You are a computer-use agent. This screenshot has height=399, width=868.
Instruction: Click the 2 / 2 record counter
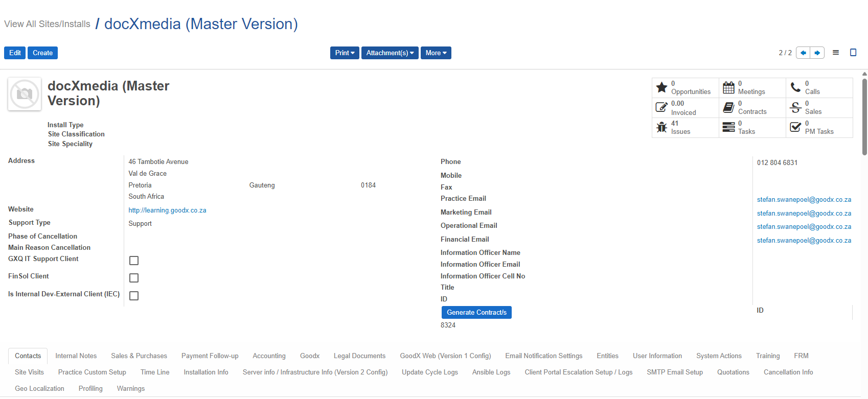pyautogui.click(x=785, y=53)
